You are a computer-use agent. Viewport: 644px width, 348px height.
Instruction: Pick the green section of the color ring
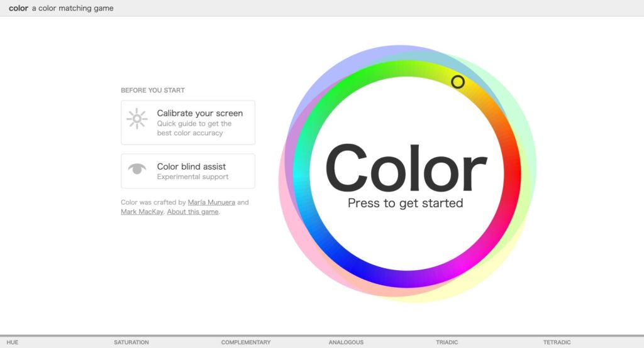point(352,80)
